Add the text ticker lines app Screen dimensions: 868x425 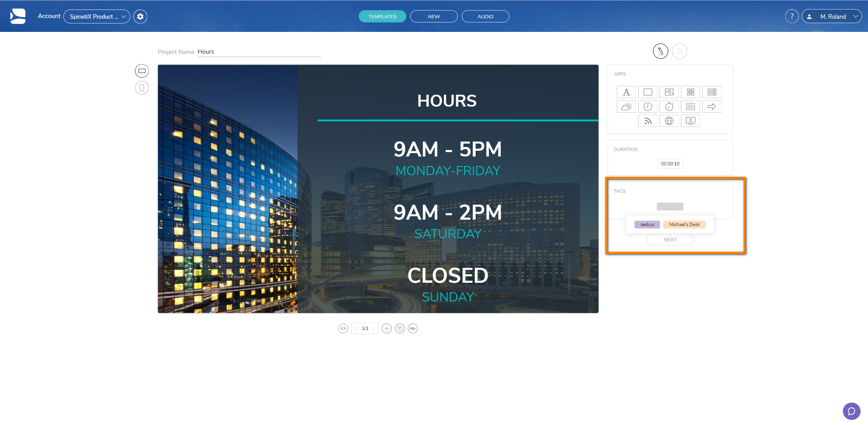pyautogui.click(x=690, y=107)
